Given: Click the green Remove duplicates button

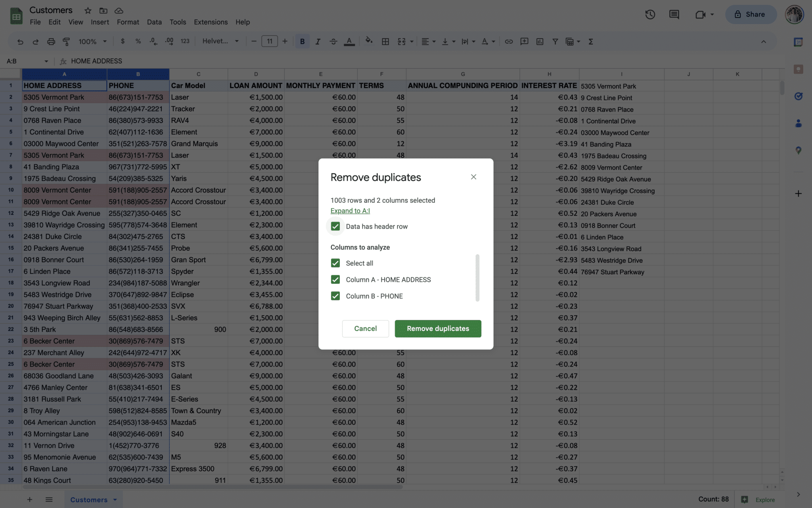Looking at the screenshot, I should tap(438, 329).
